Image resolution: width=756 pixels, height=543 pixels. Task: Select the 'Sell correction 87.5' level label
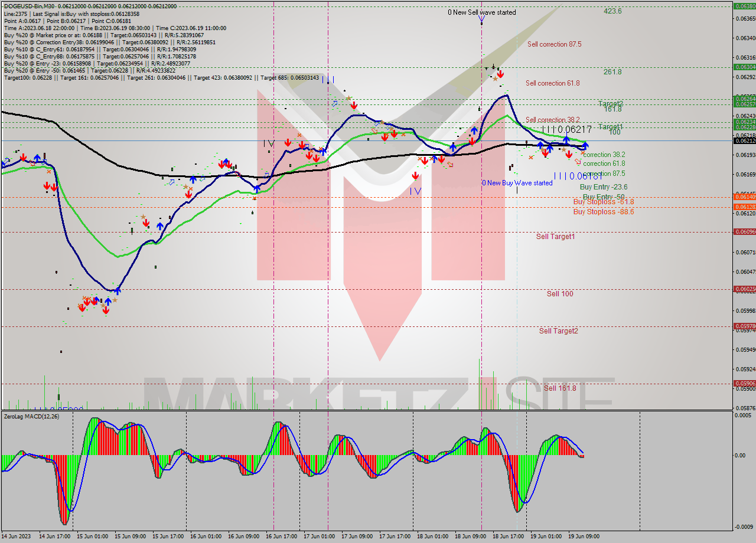554,44
